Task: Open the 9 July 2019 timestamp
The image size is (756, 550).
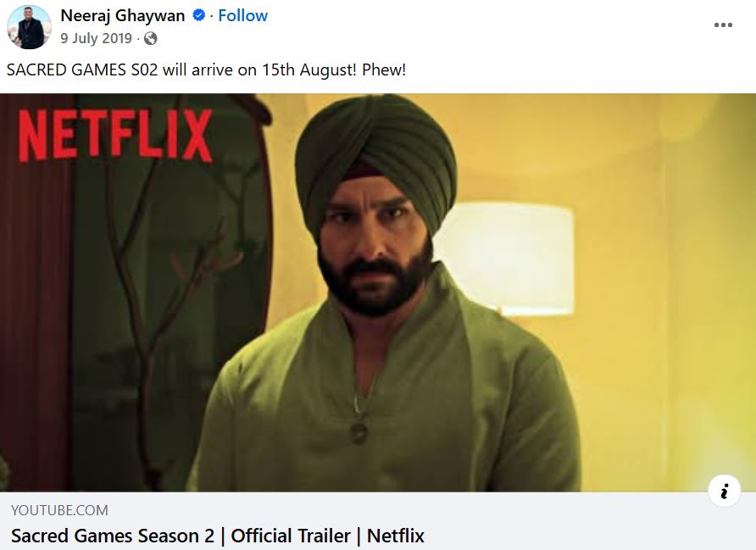Action: [96, 38]
